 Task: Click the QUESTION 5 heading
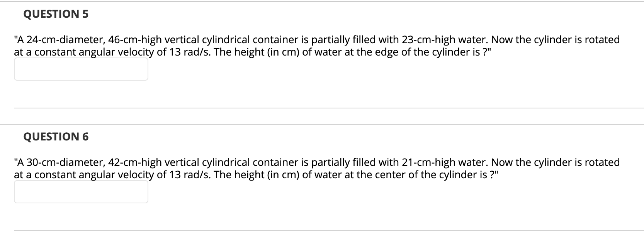[56, 14]
